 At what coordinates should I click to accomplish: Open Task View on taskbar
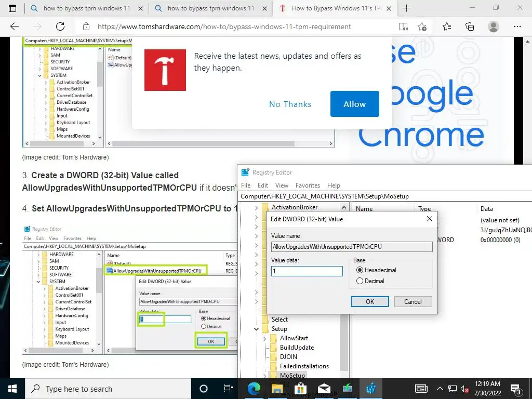[x=229, y=389]
